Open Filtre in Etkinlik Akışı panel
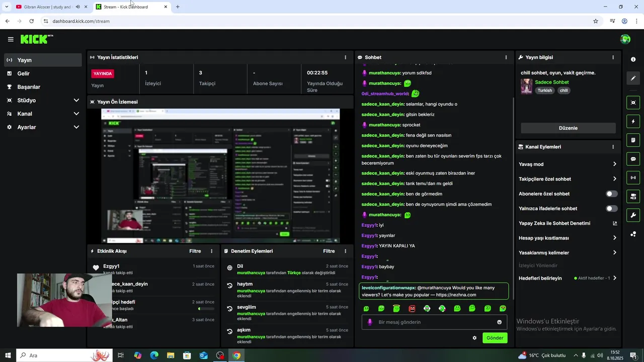The width and height of the screenshot is (644, 362). tap(195, 251)
